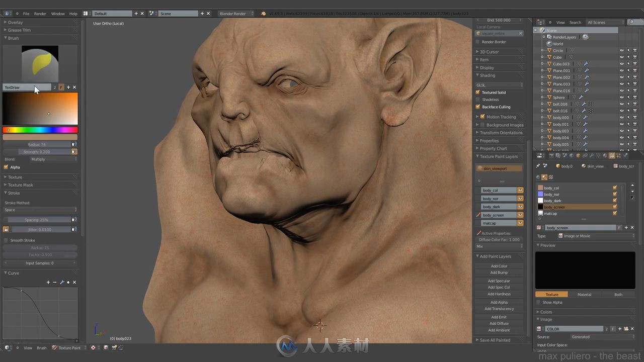Viewport: 644px width, 362px height.
Task: Click the Blender info editor type icon
Action: (x=7, y=14)
